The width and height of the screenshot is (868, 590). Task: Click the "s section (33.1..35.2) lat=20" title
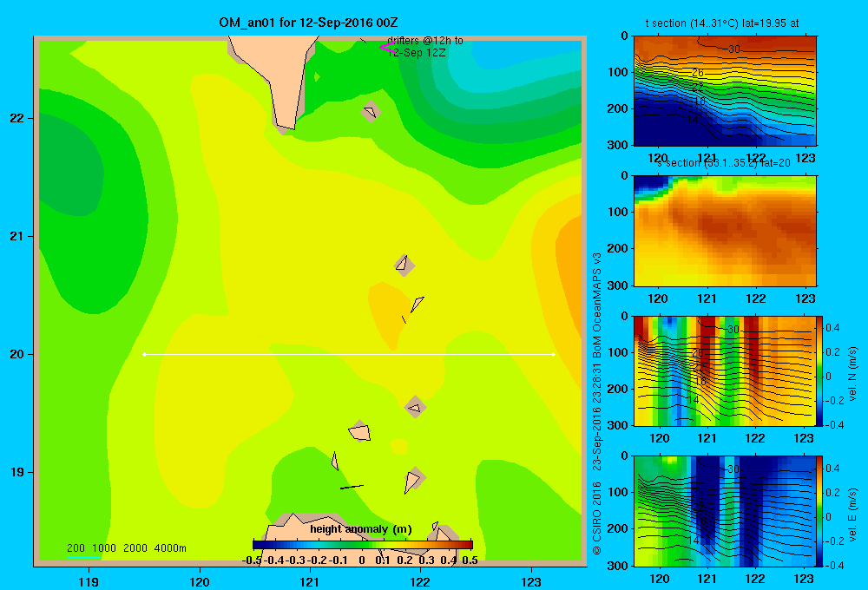(x=724, y=163)
